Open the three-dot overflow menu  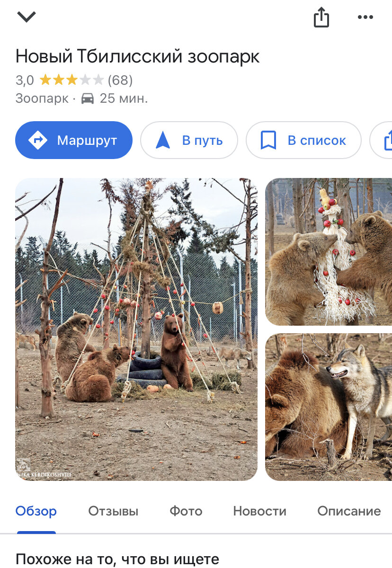point(365,16)
